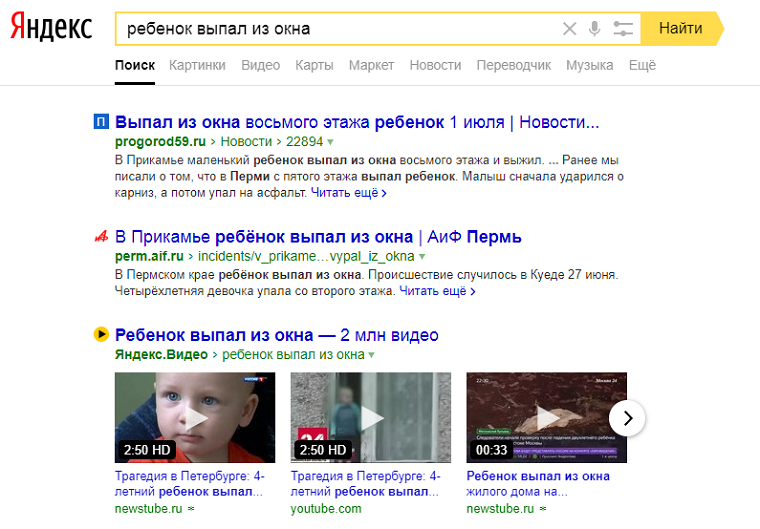The image size is (760, 529).
Task: Play first video thumbnail with baby face
Action: [x=195, y=417]
